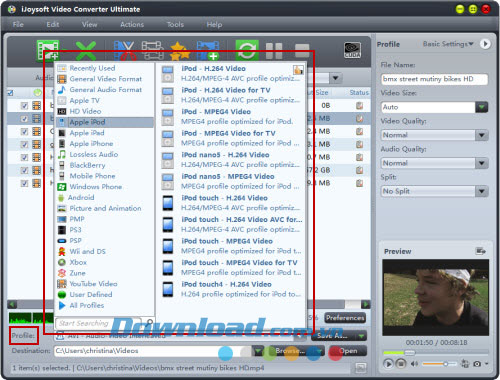Viewport: 500px width, 380px height.
Task: Open the View menu
Action: [89, 24]
